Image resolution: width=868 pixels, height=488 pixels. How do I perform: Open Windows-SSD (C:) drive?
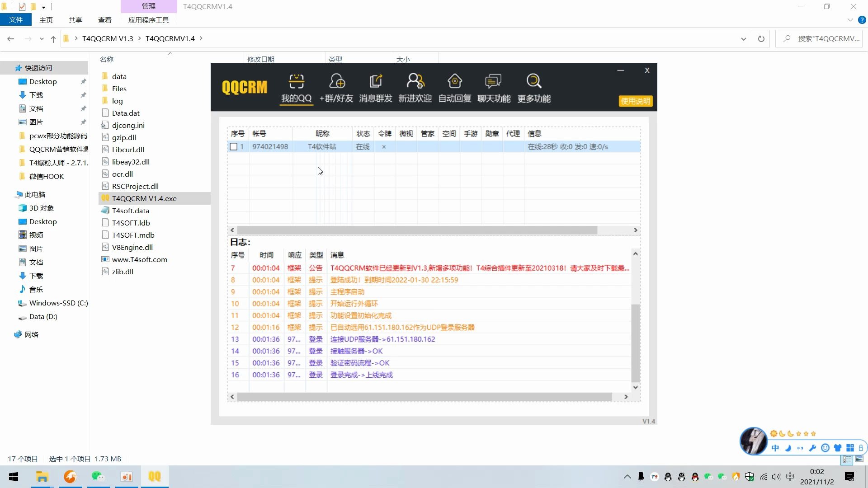(58, 303)
